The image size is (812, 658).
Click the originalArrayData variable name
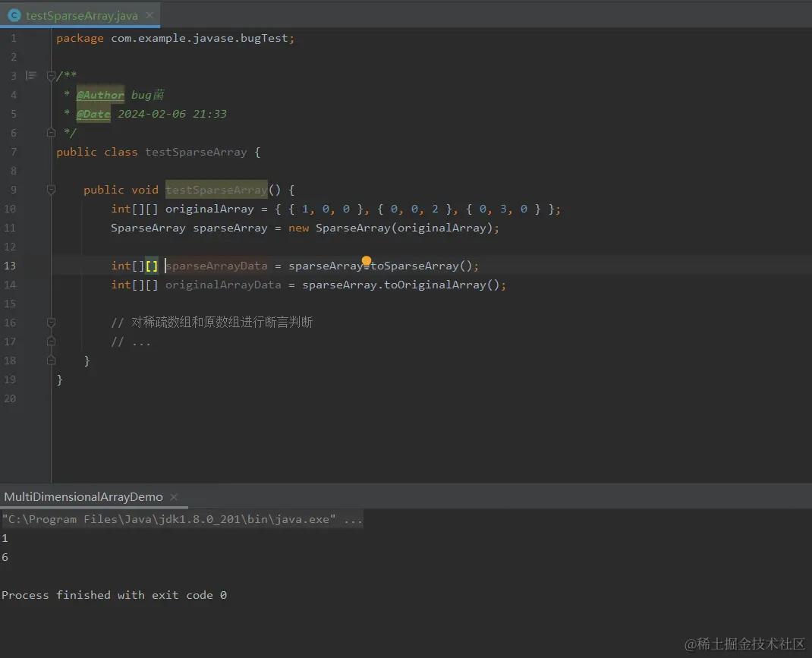pos(223,285)
